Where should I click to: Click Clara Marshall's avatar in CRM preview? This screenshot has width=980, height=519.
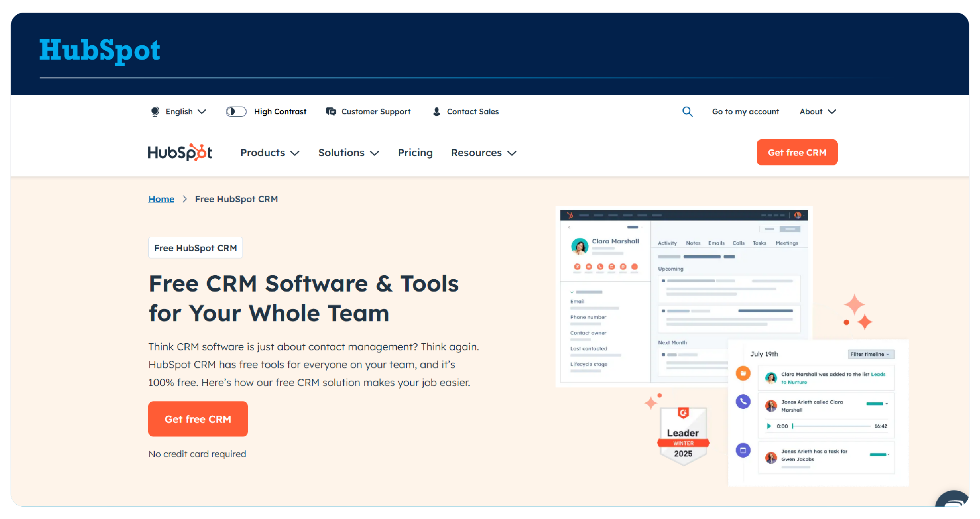click(x=580, y=246)
